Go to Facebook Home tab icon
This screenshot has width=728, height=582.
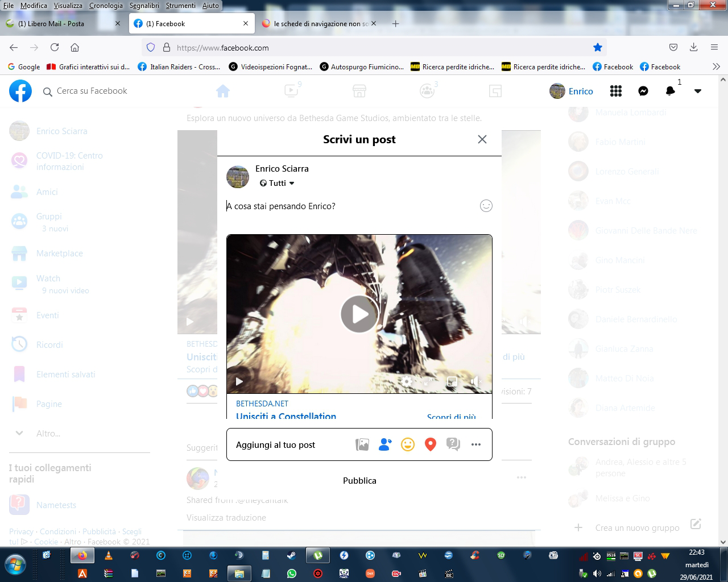[x=223, y=91]
